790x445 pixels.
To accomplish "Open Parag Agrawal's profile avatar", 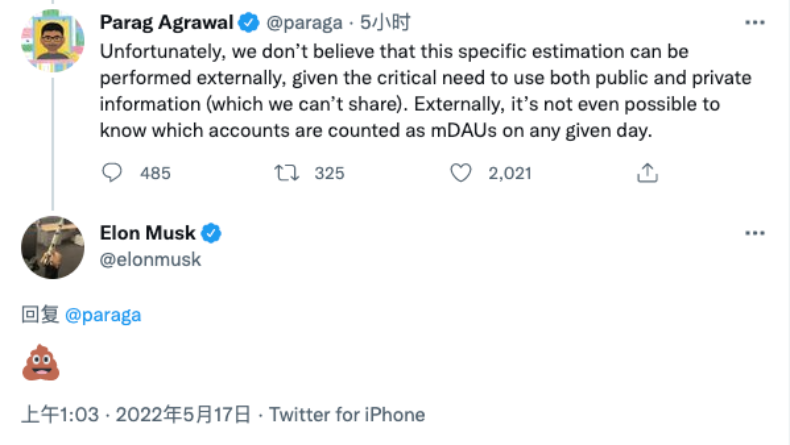I will (52, 39).
